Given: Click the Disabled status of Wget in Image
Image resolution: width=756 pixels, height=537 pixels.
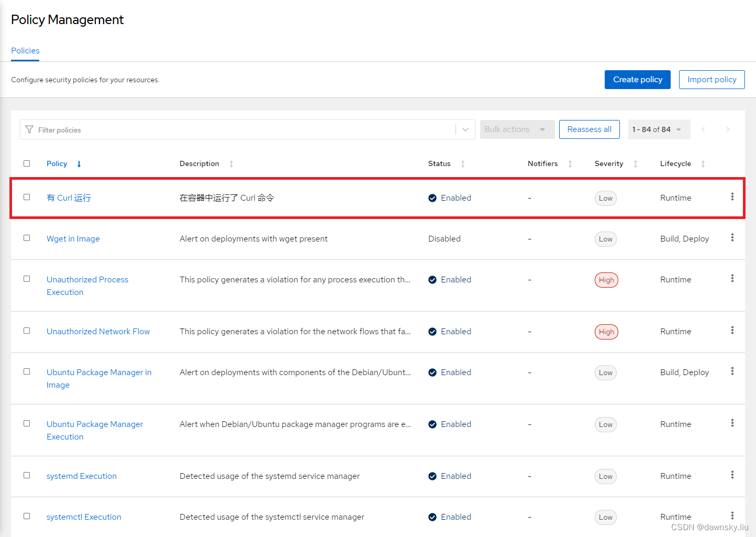Looking at the screenshot, I should pyautogui.click(x=444, y=239).
